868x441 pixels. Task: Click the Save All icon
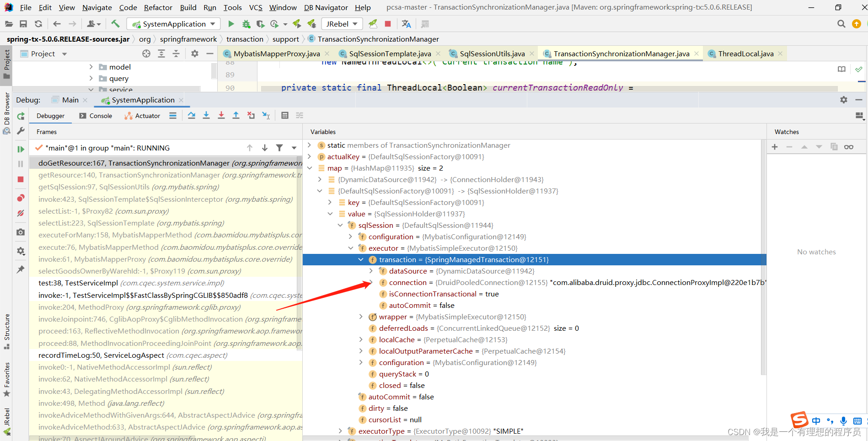pyautogui.click(x=23, y=24)
